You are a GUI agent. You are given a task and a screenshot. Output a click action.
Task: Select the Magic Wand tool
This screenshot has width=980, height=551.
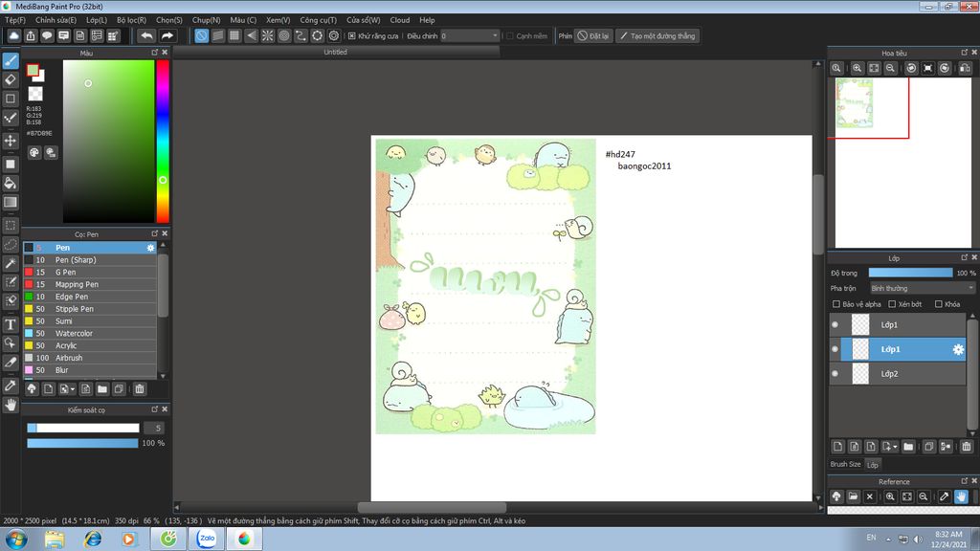point(11,263)
